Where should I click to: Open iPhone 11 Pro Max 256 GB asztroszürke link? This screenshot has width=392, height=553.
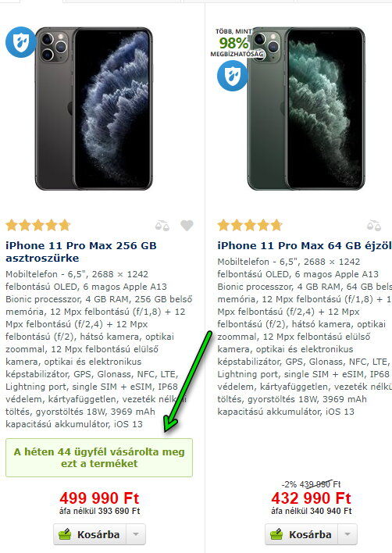tap(81, 252)
